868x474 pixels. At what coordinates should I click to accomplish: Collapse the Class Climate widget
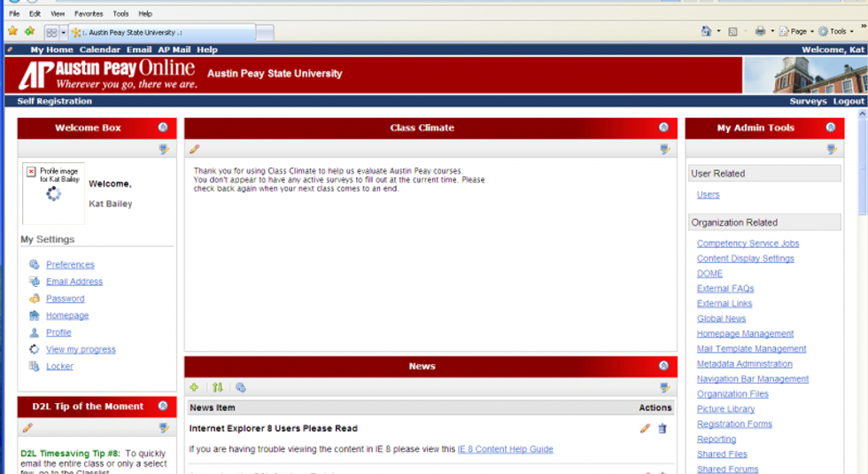[x=663, y=128]
